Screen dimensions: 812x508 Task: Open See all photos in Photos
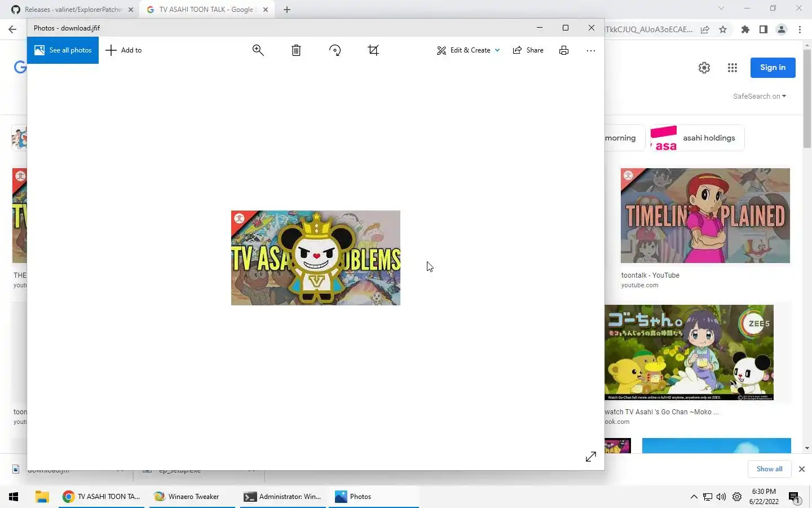[63, 50]
